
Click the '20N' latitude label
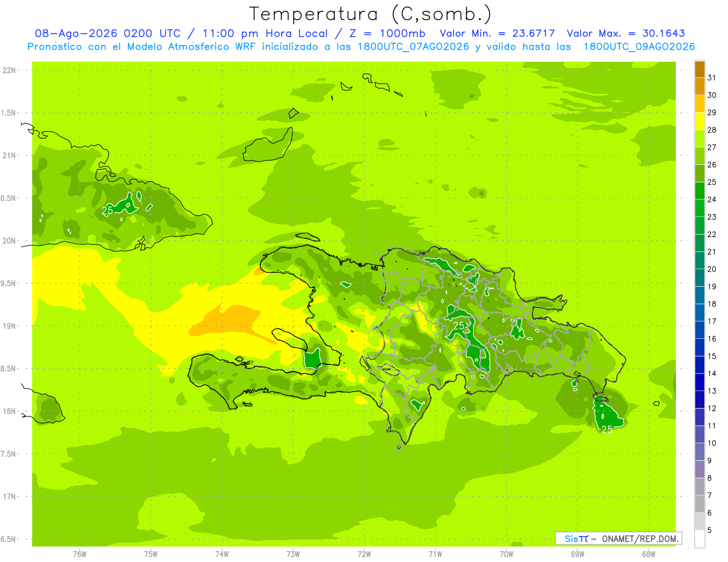click(10, 241)
